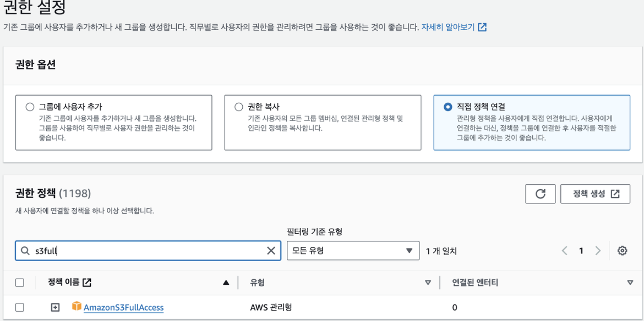Open the AmazonS3FullAccess policy link

click(124, 307)
